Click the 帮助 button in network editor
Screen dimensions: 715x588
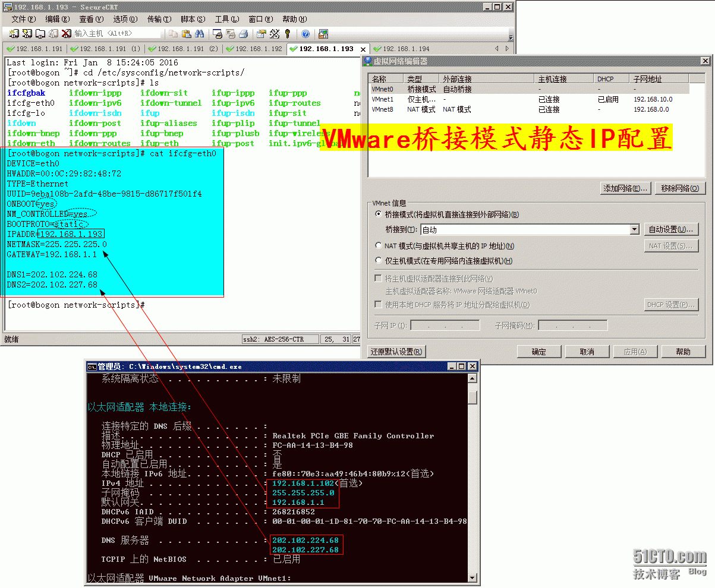pyautogui.click(x=683, y=352)
